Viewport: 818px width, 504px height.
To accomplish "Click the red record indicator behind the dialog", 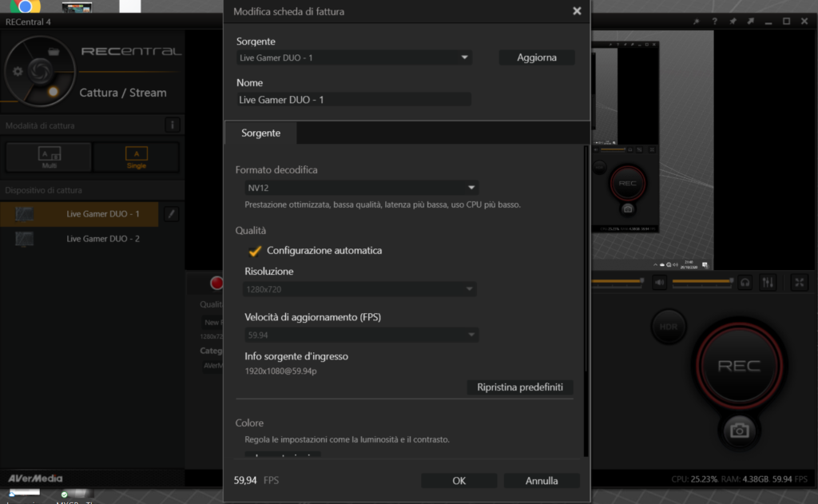I will click(216, 283).
